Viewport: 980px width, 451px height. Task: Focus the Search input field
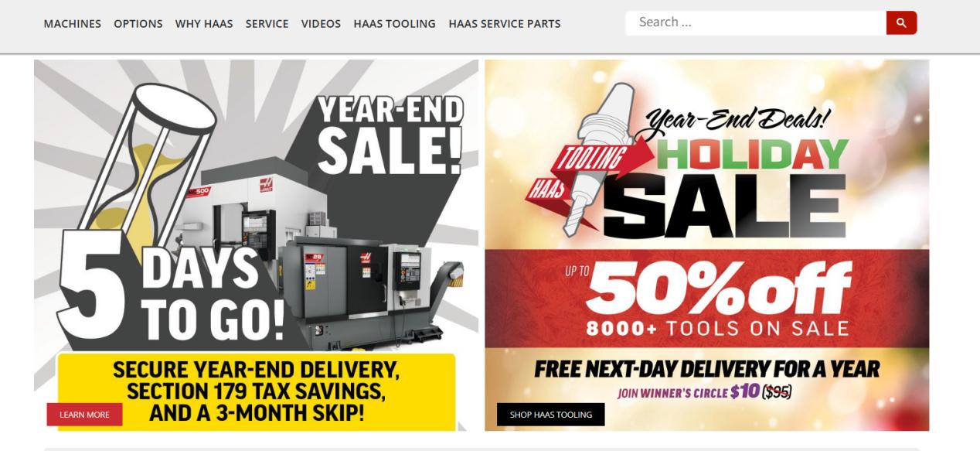tap(756, 23)
